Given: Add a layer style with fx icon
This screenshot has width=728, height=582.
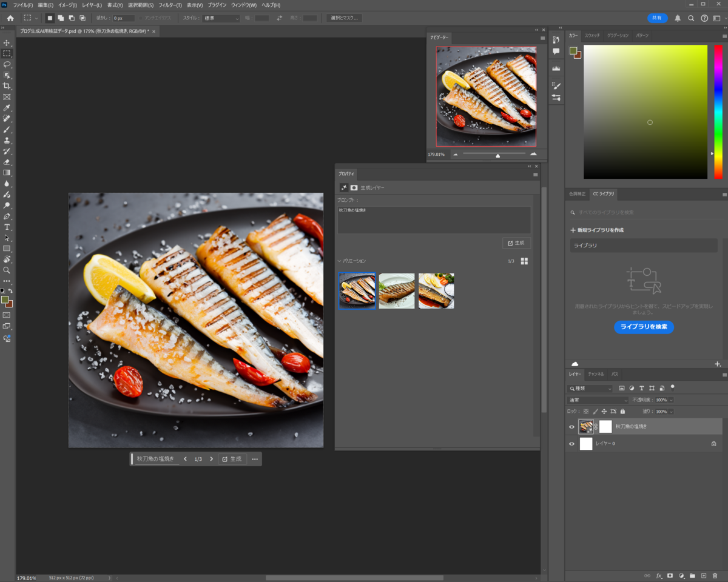Looking at the screenshot, I should (659, 575).
